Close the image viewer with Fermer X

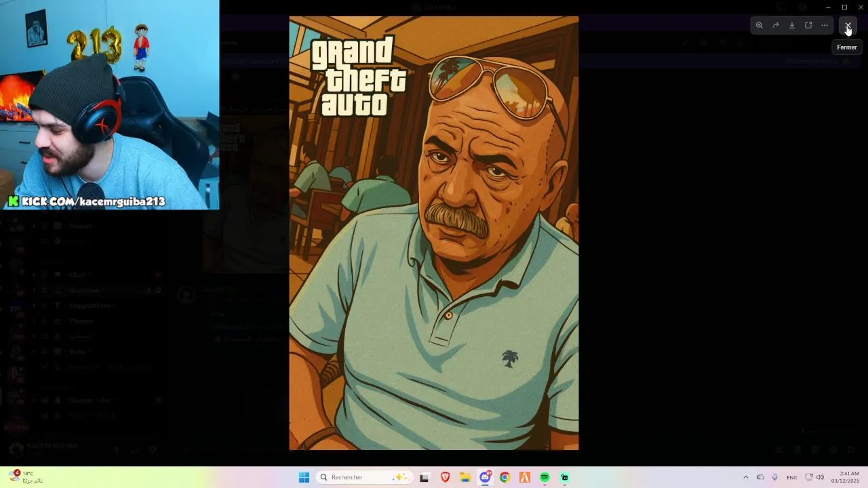848,26
